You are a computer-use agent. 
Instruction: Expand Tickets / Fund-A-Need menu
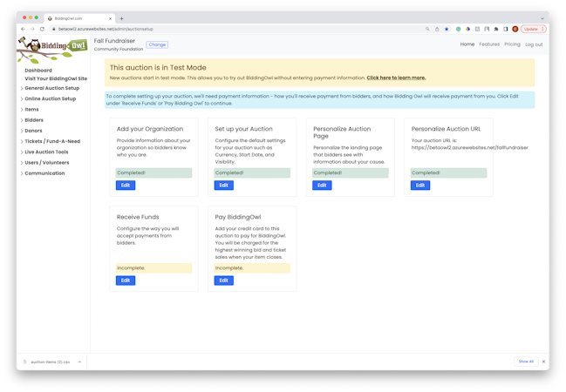tap(52, 141)
